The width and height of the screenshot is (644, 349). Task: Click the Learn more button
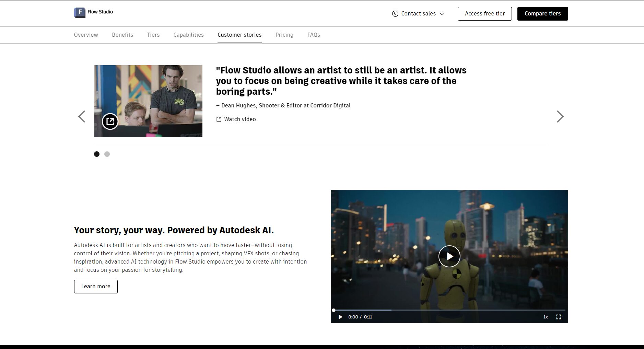coord(96,287)
